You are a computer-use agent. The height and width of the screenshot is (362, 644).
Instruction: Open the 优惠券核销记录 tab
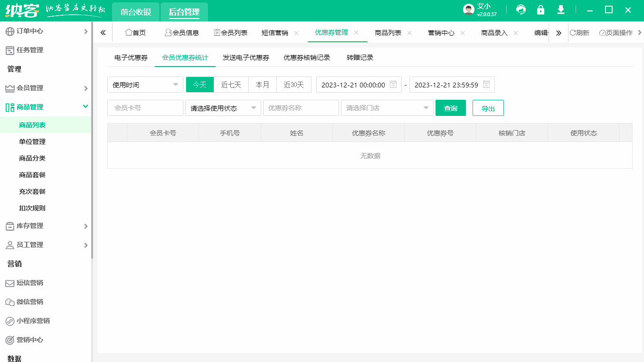[306, 57]
